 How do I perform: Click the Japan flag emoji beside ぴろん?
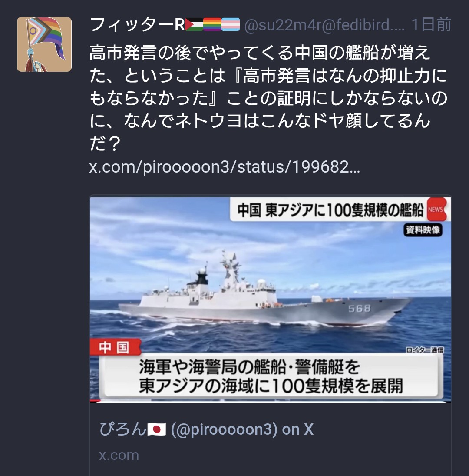coord(156,429)
